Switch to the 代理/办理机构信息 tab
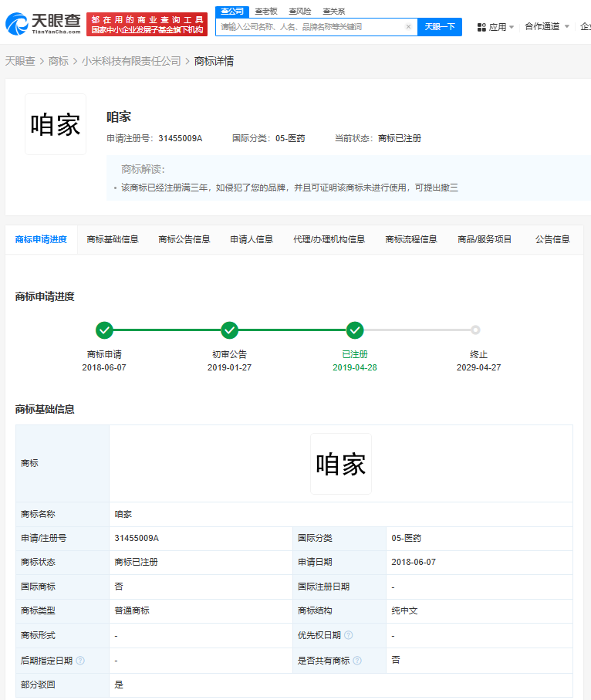The height and width of the screenshot is (700, 591). click(329, 240)
